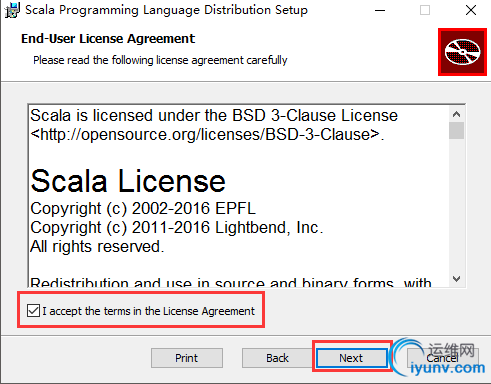This screenshot has height=384, width=491.
Task: Click the license scroll up arrow
Action: pyautogui.click(x=456, y=114)
